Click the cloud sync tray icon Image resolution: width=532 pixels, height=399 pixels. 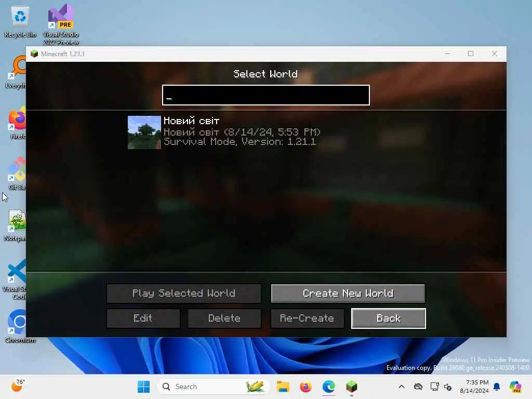click(418, 387)
